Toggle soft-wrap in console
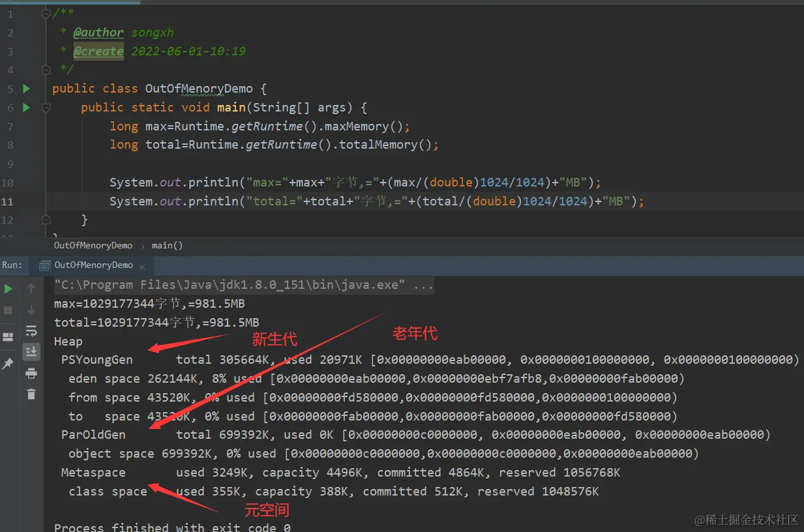Viewport: 804px width, 532px height. pyautogui.click(x=31, y=331)
